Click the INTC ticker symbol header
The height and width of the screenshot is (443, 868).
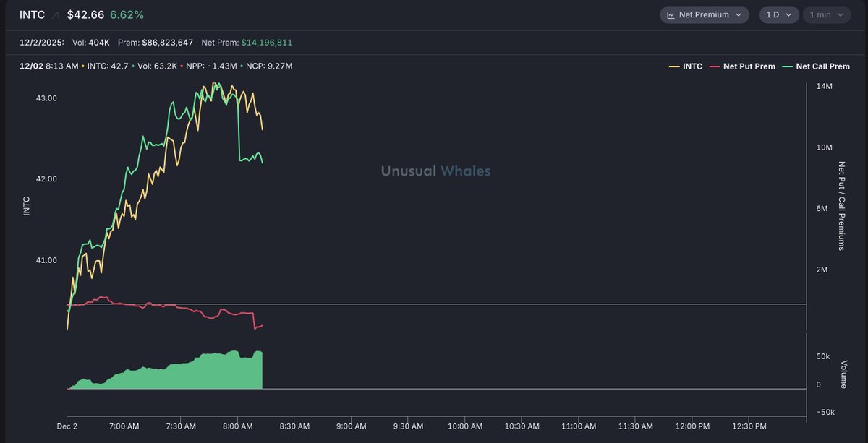coord(31,14)
